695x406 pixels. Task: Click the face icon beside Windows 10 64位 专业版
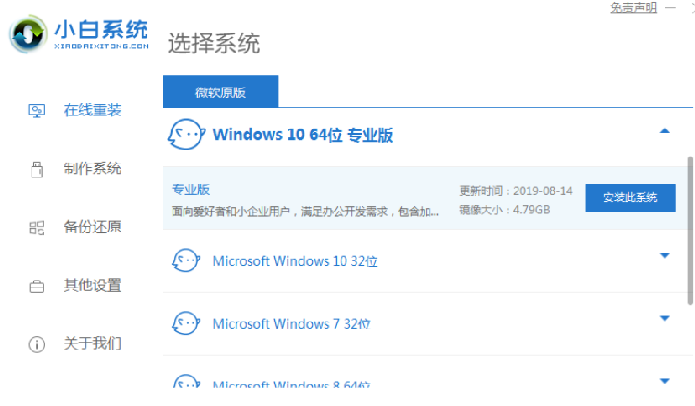[186, 134]
